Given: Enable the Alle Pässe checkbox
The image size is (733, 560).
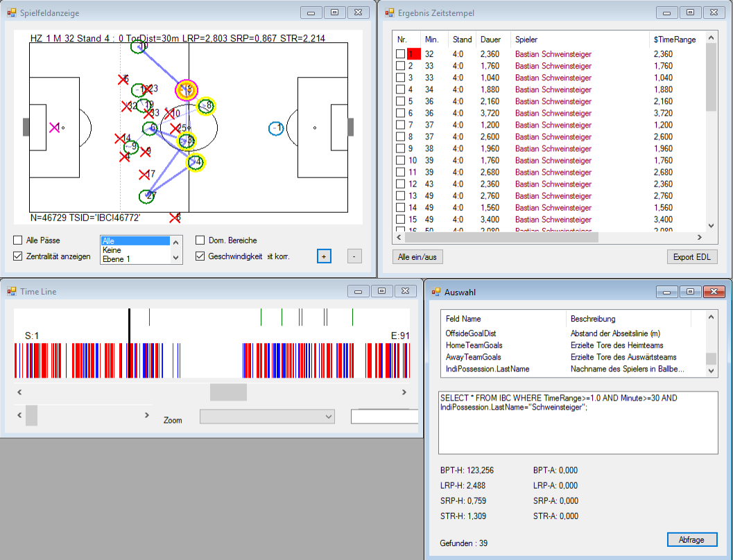Looking at the screenshot, I should pyautogui.click(x=18, y=240).
